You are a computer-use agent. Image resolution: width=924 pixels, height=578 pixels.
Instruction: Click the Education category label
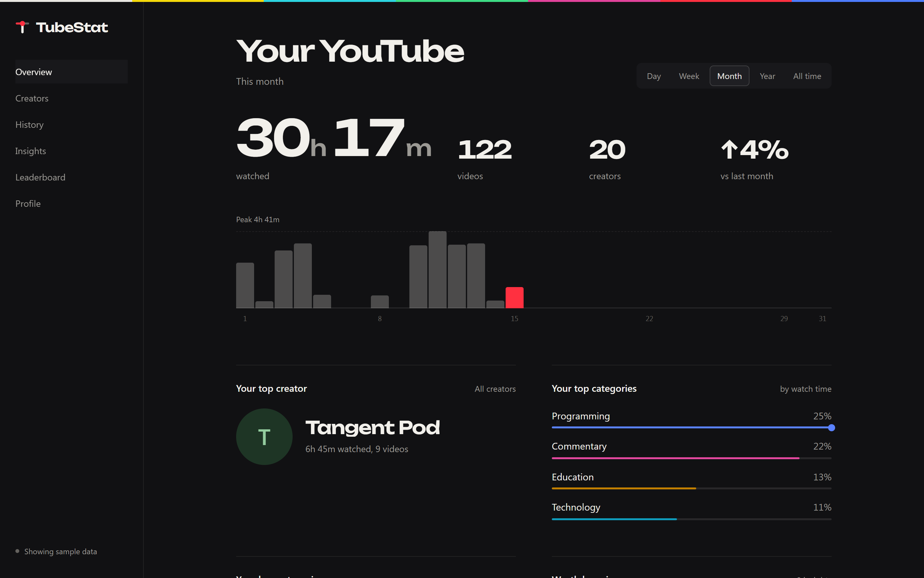pos(572,477)
